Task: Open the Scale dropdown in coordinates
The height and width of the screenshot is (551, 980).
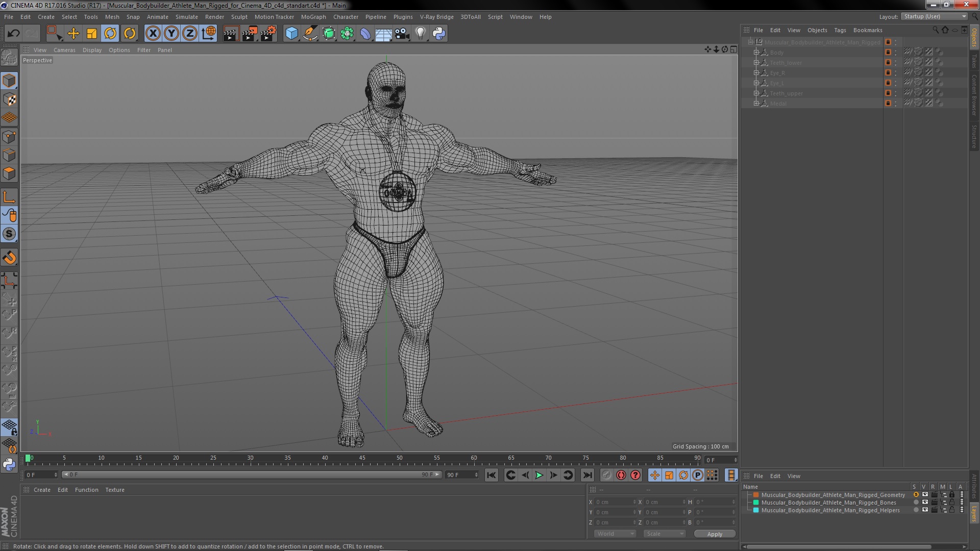Action: tap(664, 534)
